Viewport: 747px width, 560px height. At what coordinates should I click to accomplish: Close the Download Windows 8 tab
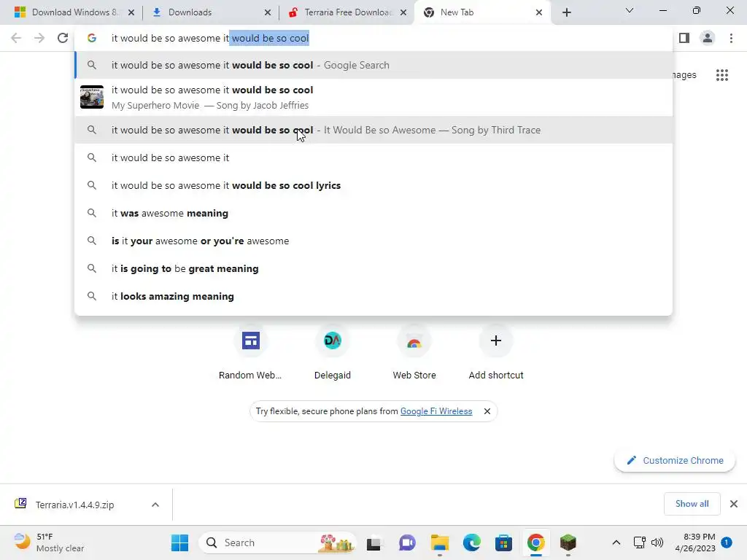click(131, 12)
